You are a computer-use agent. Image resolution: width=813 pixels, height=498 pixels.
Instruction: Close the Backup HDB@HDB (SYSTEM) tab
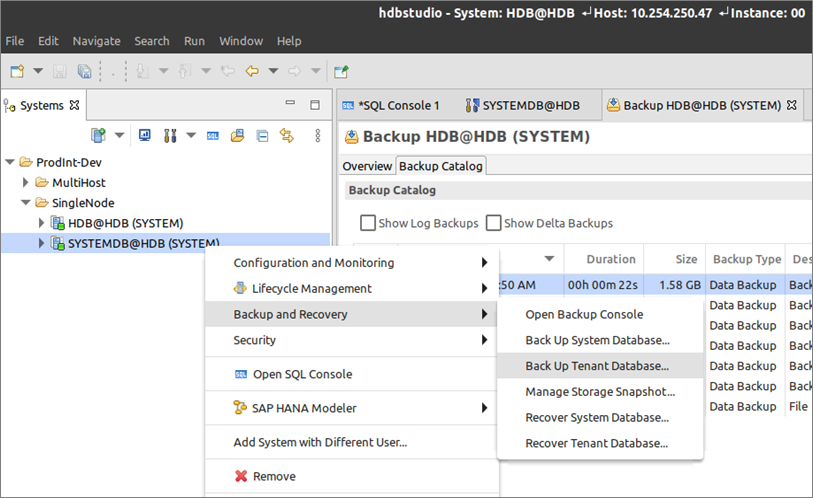[x=791, y=105]
